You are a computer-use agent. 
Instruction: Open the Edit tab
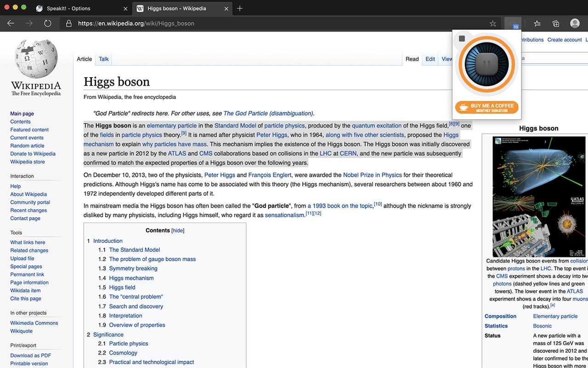coord(430,59)
